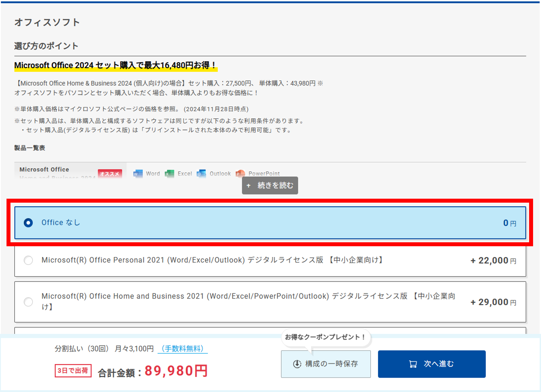The image size is (541, 392).
Task: Expand the product list with 続きを読む
Action: click(x=270, y=185)
